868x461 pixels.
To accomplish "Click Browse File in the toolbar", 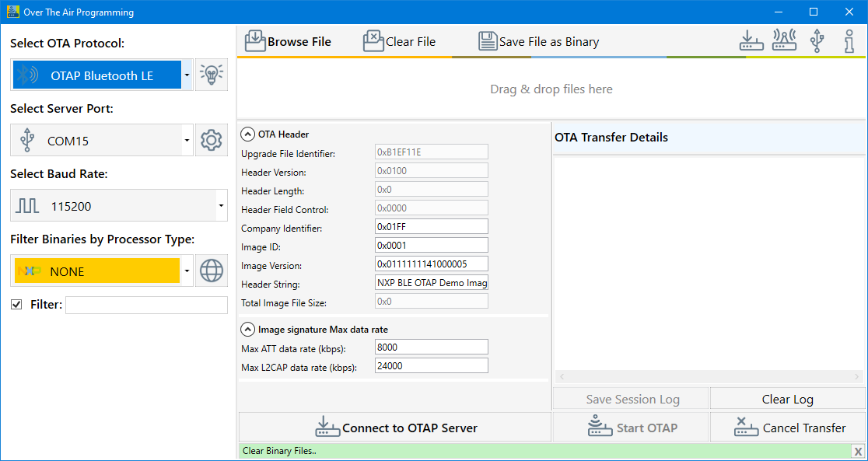I will click(x=289, y=42).
